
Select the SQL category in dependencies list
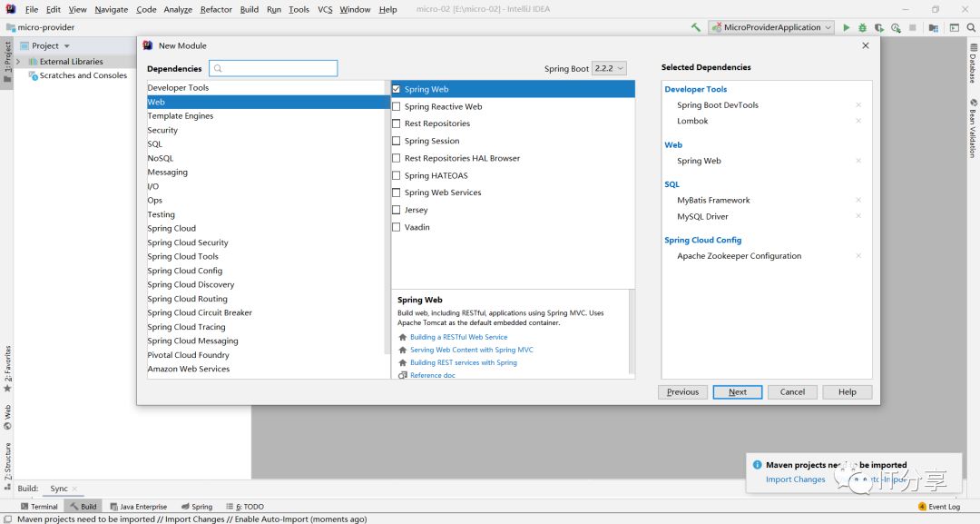(x=268, y=143)
